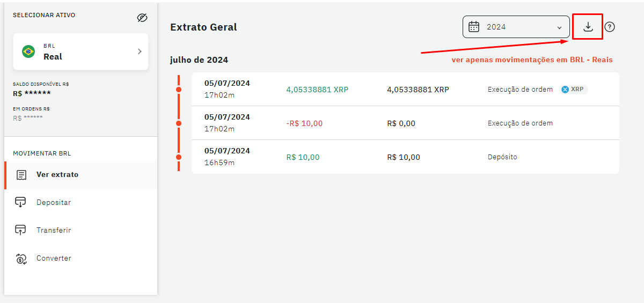Click the download statement icon
This screenshot has height=303, width=644.
point(588,27)
